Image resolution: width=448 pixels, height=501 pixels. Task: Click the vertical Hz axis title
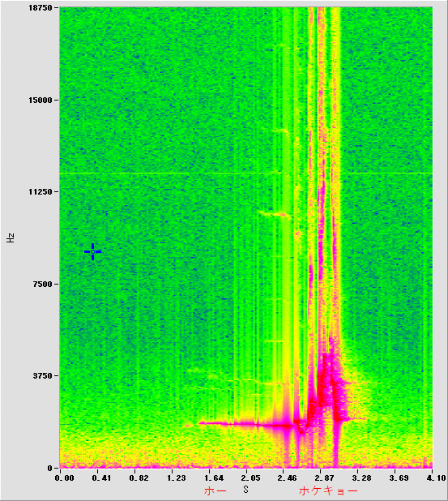click(11, 238)
